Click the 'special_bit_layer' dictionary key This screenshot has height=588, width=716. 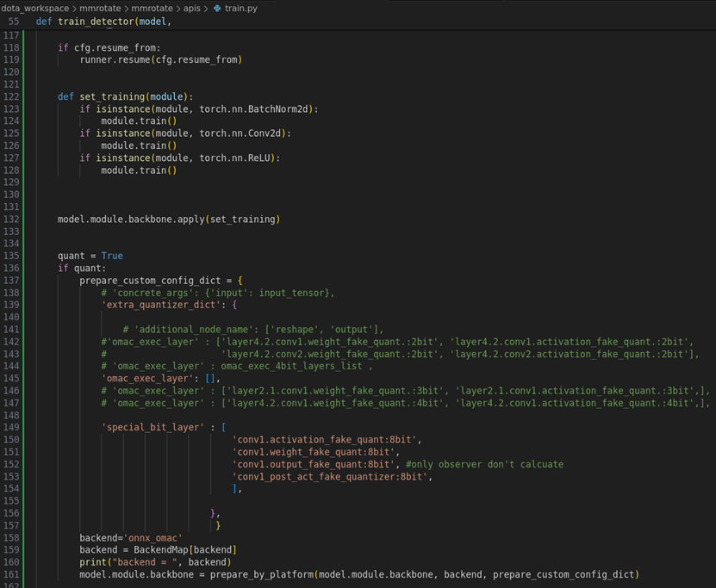click(154, 427)
